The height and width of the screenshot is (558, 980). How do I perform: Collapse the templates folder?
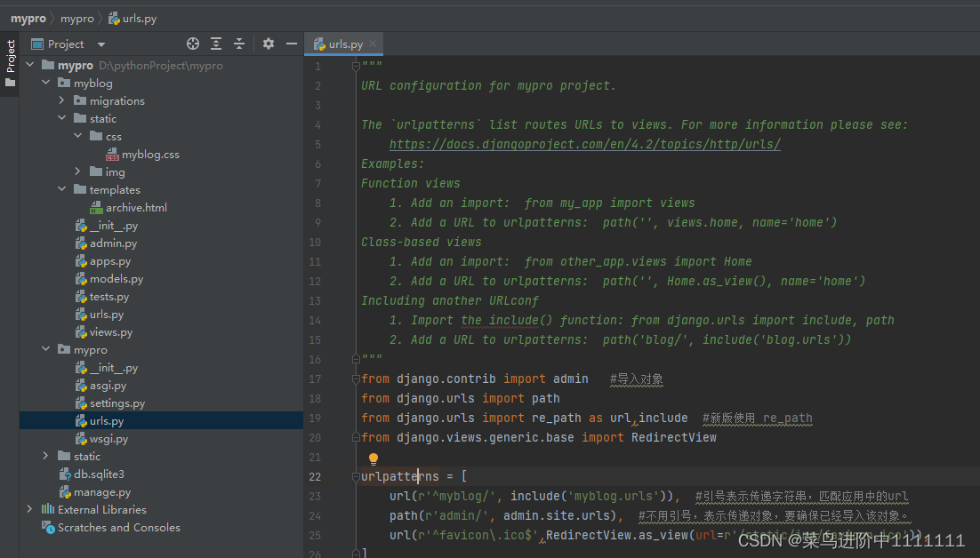(61, 189)
